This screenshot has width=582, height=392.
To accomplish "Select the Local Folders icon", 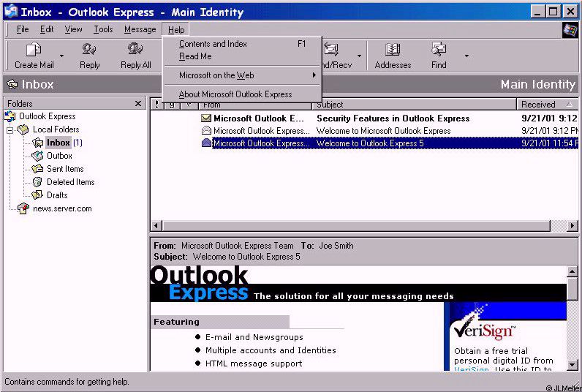I will (23, 129).
